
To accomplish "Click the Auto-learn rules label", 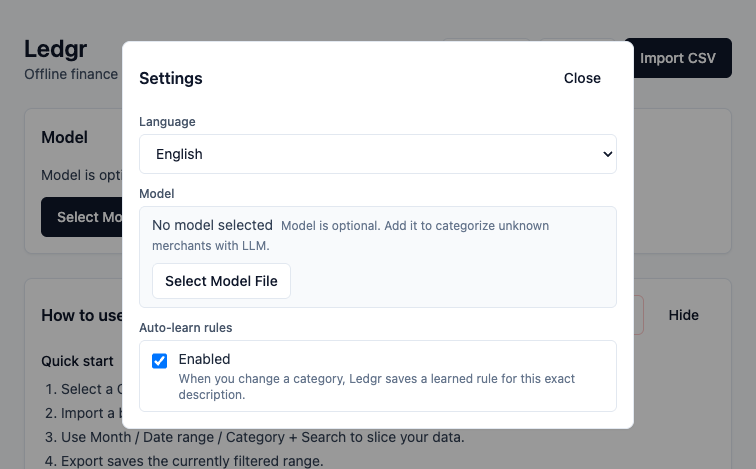I will click(186, 327).
